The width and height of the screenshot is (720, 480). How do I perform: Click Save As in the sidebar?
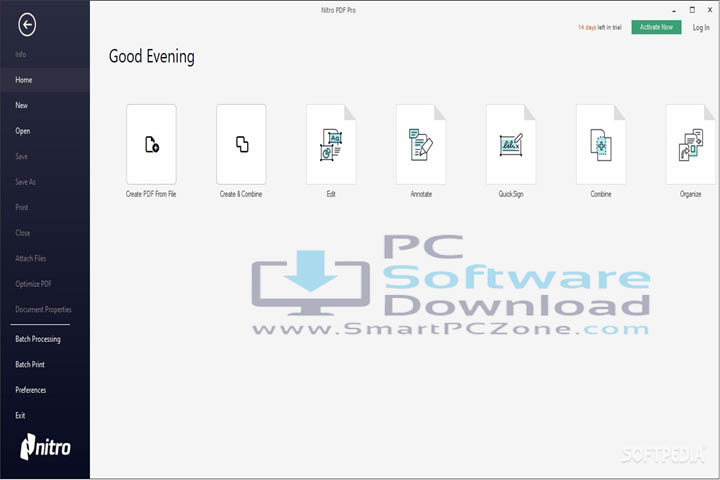click(x=25, y=182)
